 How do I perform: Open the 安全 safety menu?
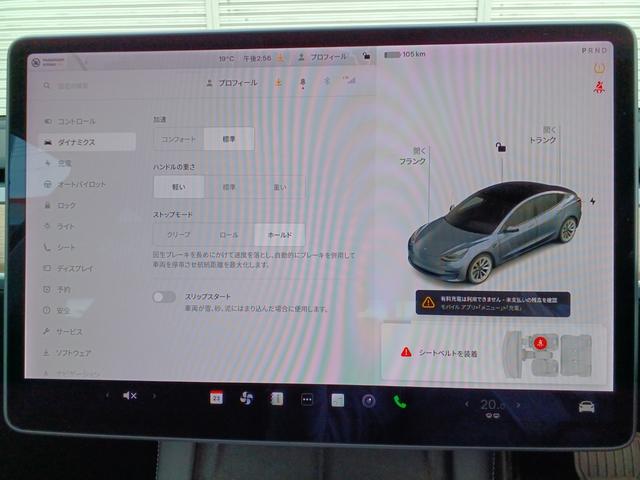point(57,310)
